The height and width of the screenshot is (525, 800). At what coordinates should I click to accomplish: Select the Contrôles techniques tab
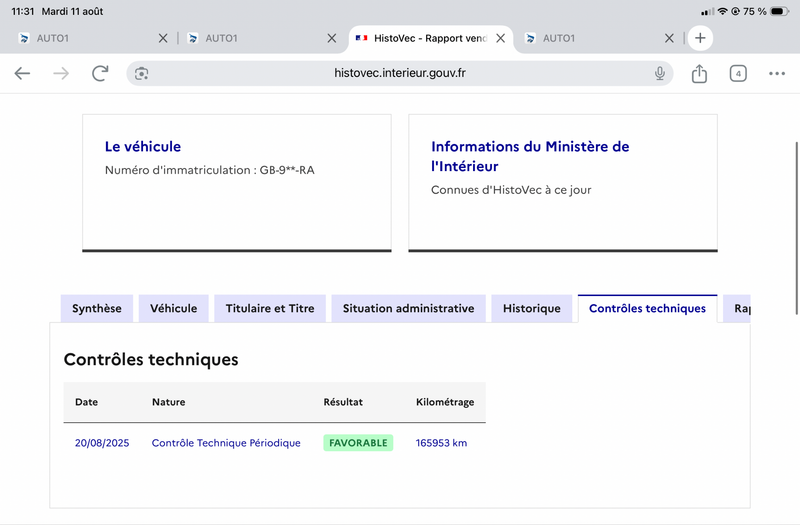(x=647, y=308)
